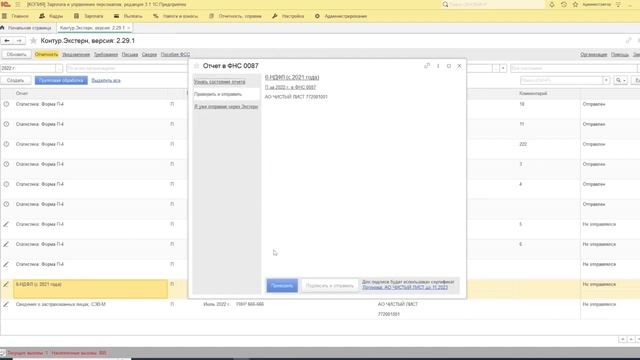Screen dimensions: 640x360
Task: Open notifications bell icon in title bar
Action: 552,4
